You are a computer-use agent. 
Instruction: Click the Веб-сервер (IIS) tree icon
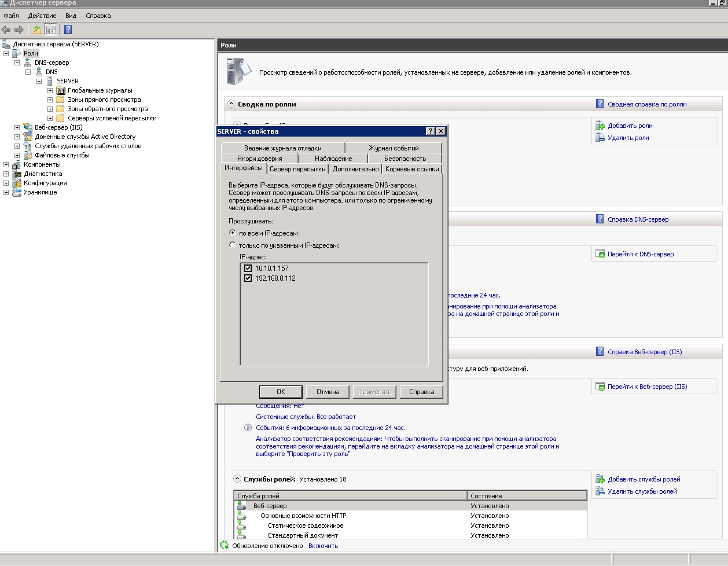[28, 127]
